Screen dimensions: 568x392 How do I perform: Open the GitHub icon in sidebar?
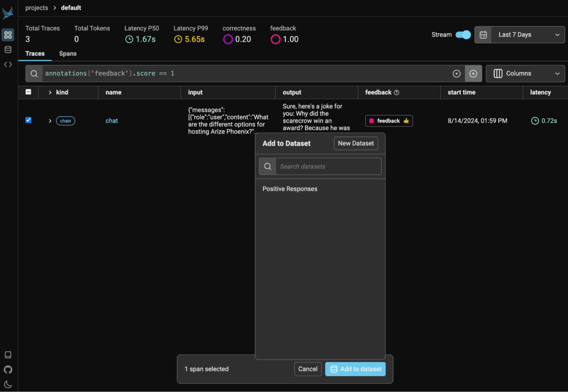pos(8,370)
